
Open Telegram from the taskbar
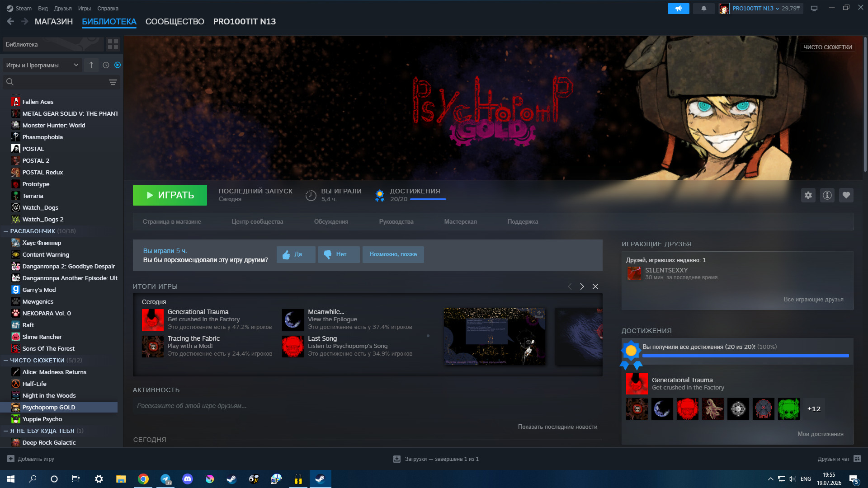(x=165, y=479)
